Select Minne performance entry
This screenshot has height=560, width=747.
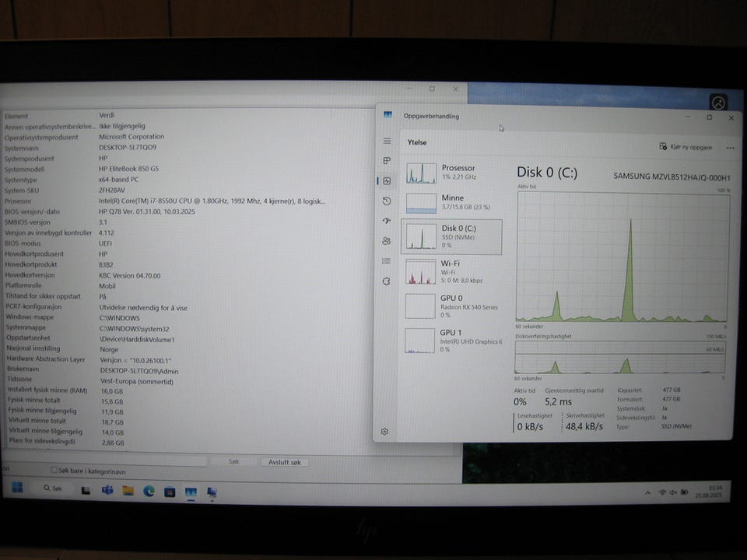[451, 203]
